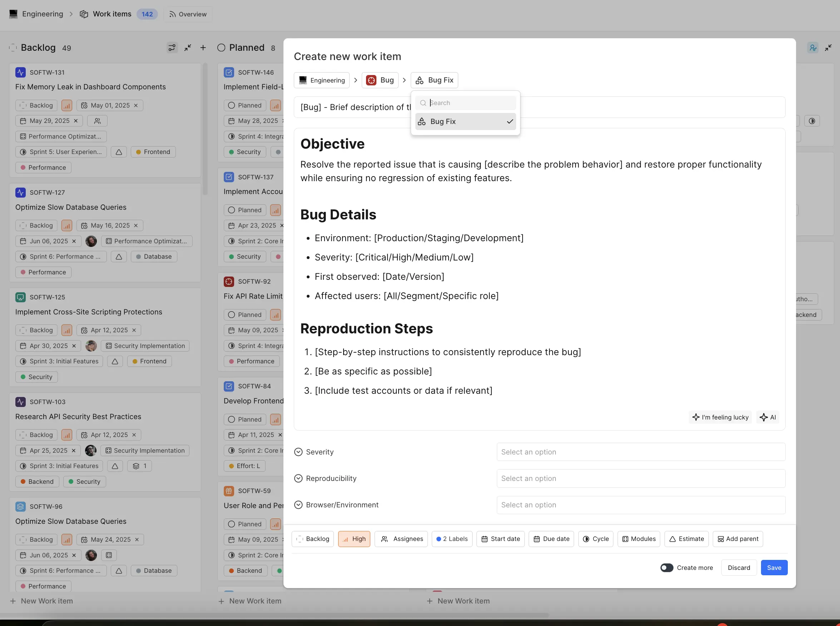Viewport: 840px width, 626px height.
Task: Click Frontend label on SOFTW-131
Action: (x=153, y=152)
